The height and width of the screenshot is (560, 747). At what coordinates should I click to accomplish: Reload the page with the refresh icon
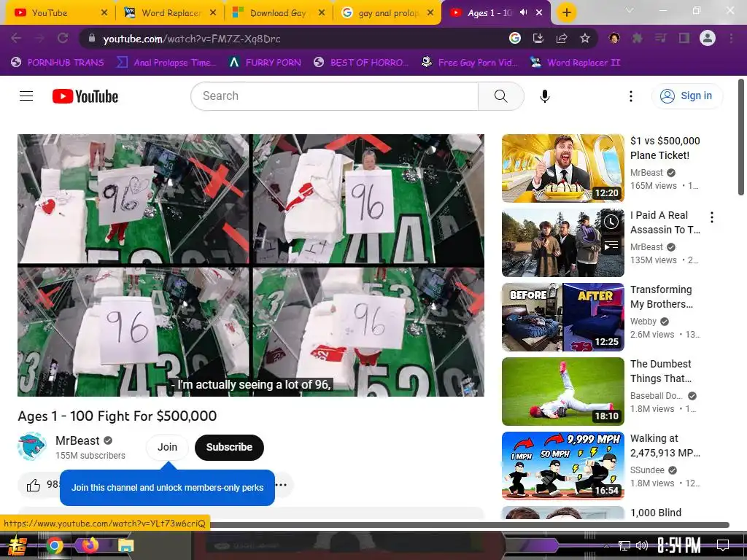[x=63, y=38]
